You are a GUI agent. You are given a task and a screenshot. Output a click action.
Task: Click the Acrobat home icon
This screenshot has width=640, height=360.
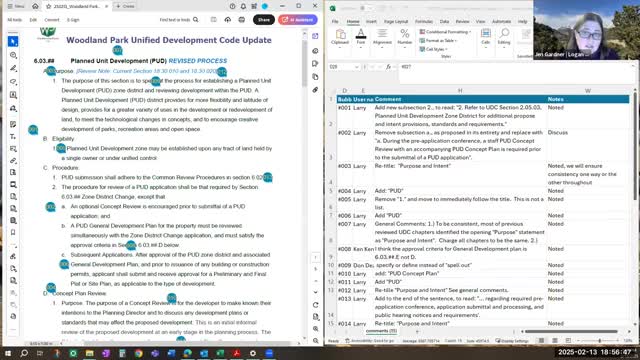pyautogui.click(x=35, y=6)
